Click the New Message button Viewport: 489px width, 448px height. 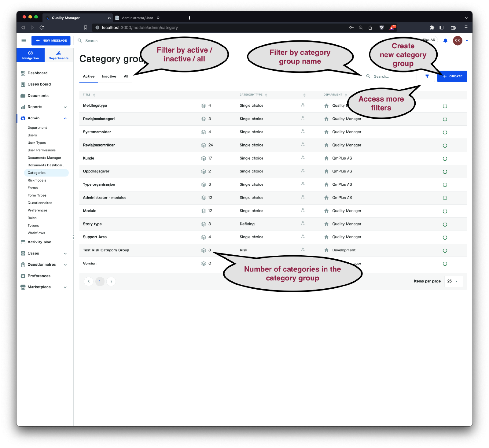click(51, 41)
